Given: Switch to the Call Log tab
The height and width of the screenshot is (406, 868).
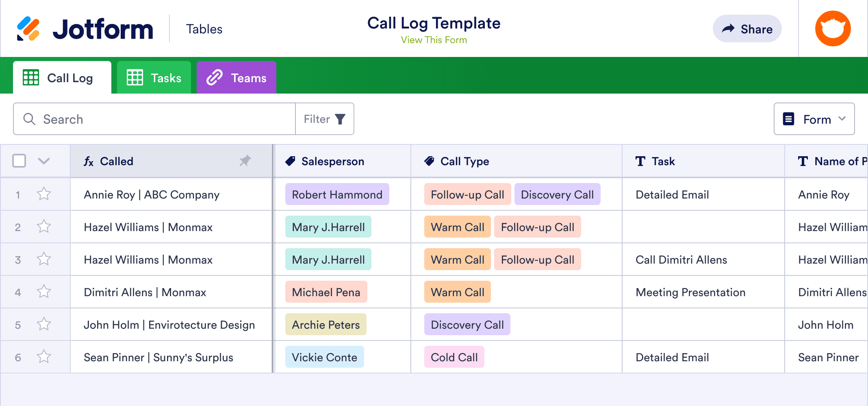Looking at the screenshot, I should click(62, 77).
